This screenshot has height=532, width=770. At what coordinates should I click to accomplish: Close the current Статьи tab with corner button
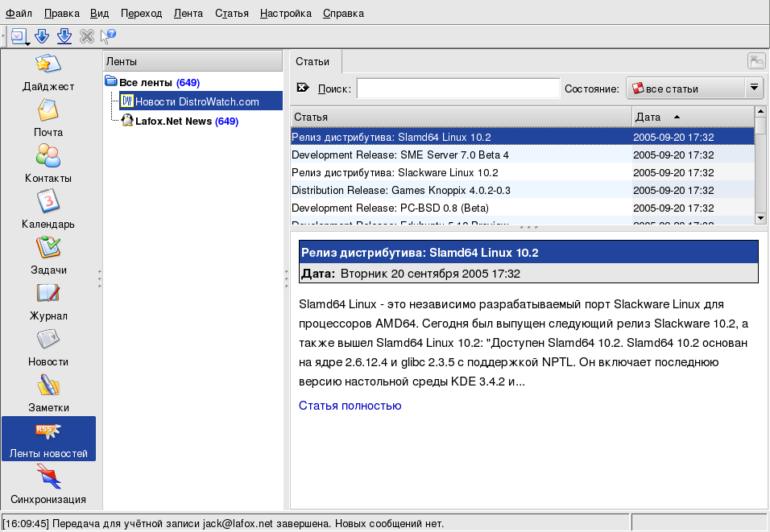point(756,61)
